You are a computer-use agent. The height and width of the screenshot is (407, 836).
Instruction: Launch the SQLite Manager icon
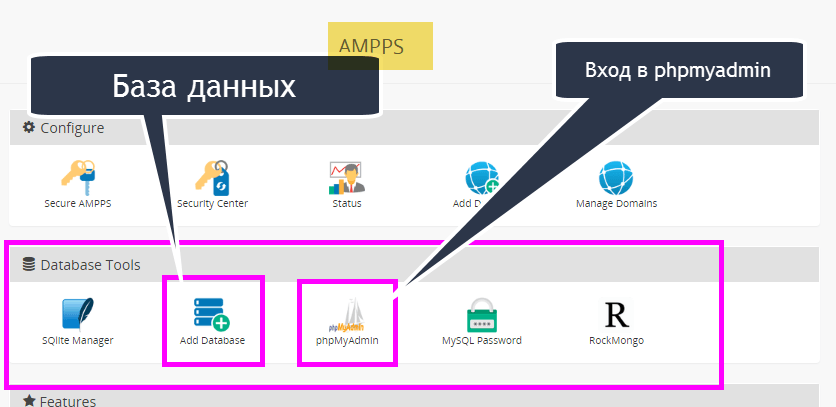point(78,314)
